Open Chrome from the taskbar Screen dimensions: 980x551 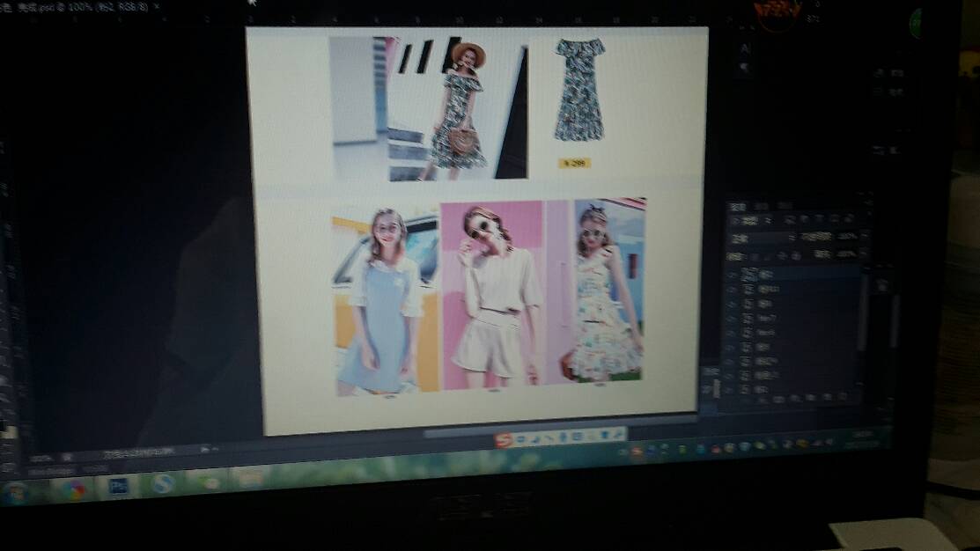pyautogui.click(x=73, y=490)
